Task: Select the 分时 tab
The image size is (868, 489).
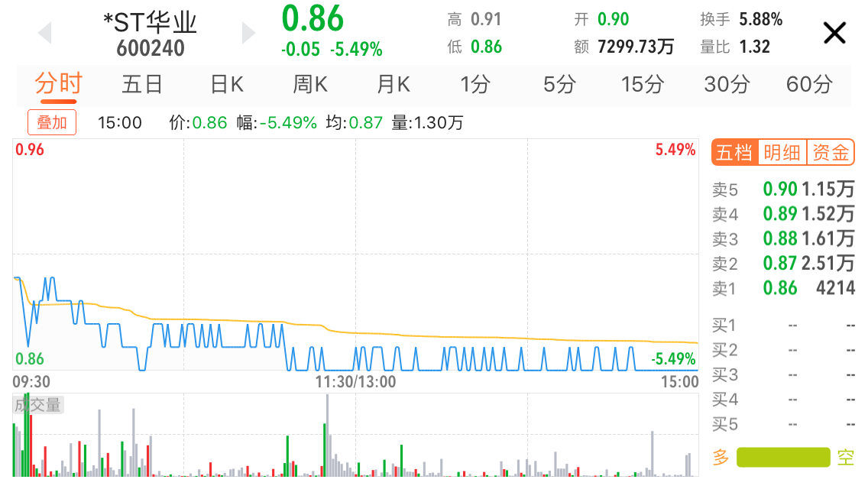Action: 58,84
